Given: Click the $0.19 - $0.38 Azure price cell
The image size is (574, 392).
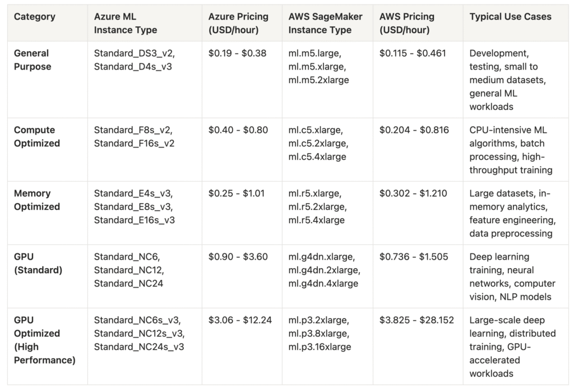Looking at the screenshot, I should 237,54.
